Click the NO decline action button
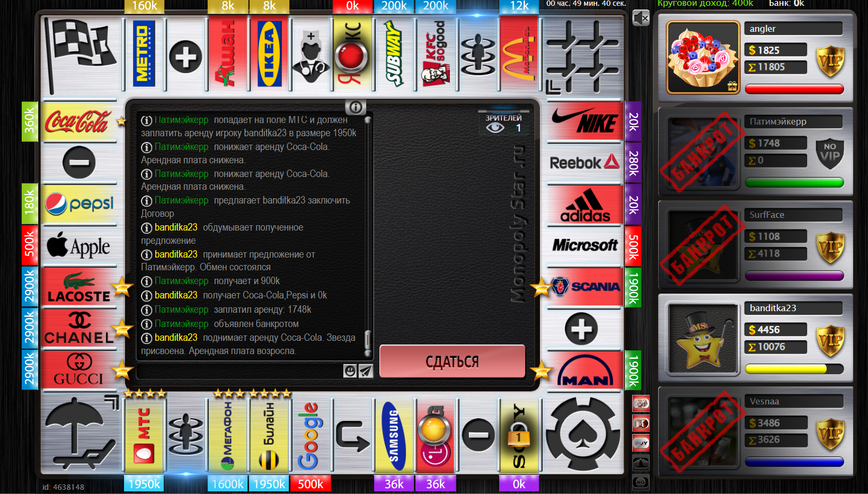 click(x=641, y=482)
